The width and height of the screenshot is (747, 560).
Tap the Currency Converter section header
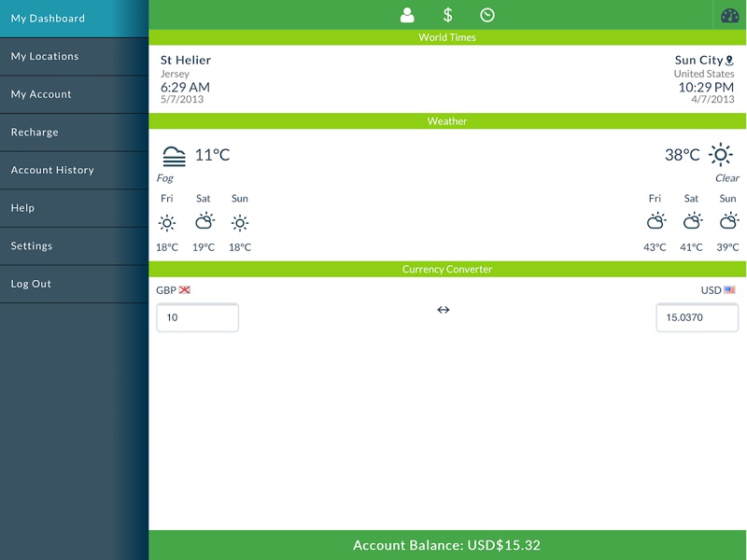coord(447,270)
